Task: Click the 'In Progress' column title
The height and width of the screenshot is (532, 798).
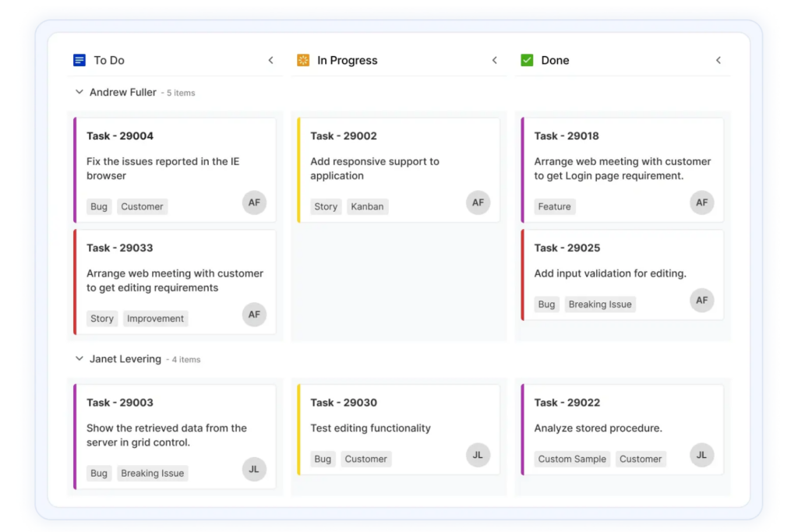Action: coord(347,61)
